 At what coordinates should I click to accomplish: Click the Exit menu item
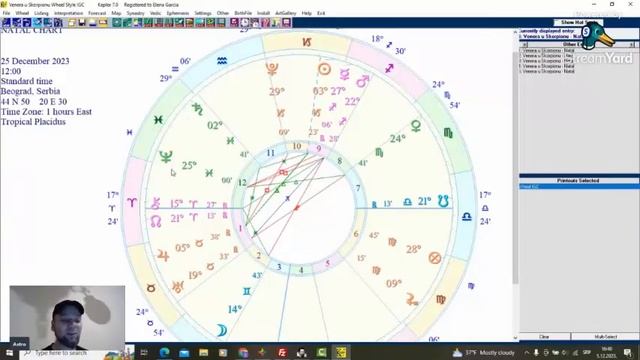pyautogui.click(x=321, y=13)
